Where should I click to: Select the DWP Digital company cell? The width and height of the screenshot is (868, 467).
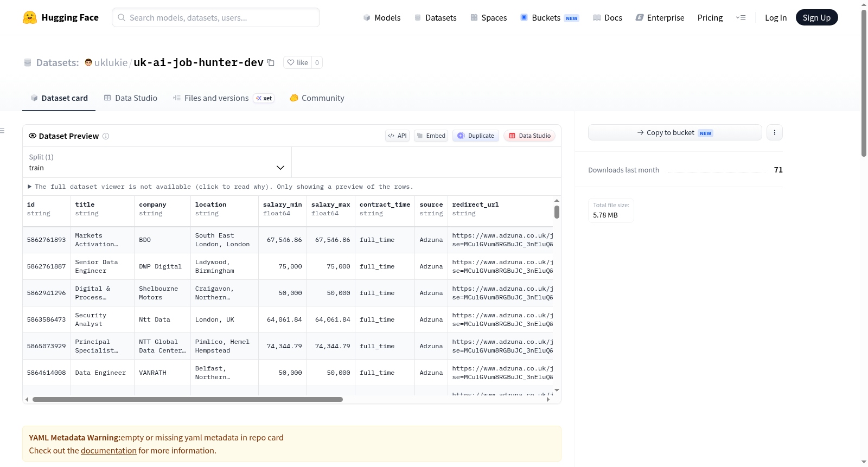(x=163, y=266)
